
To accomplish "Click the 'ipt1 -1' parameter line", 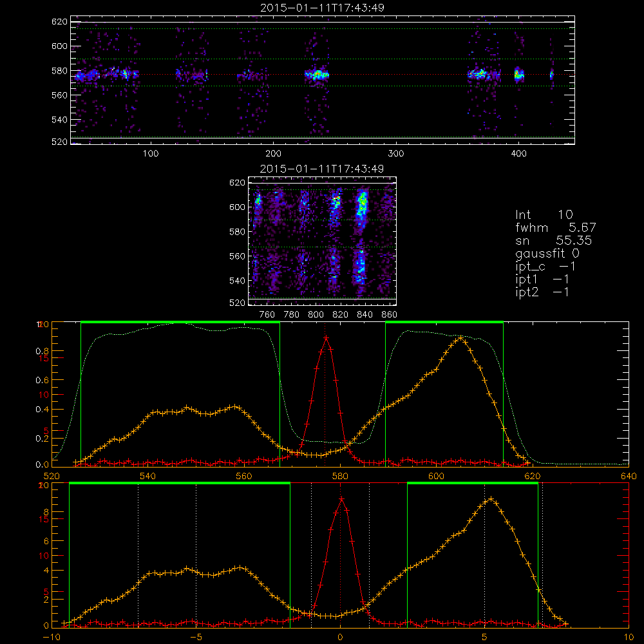I will click(542, 279).
